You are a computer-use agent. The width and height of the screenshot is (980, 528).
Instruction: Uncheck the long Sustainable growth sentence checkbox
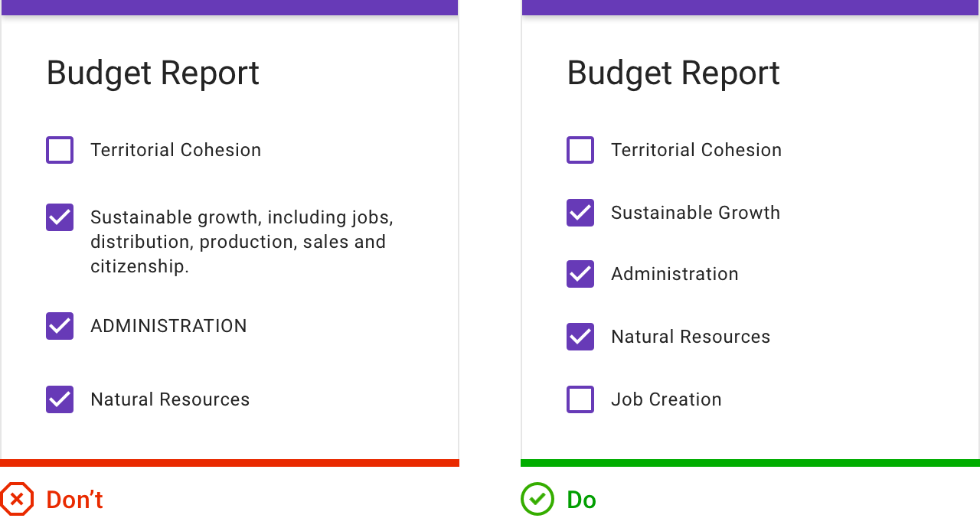(60, 217)
